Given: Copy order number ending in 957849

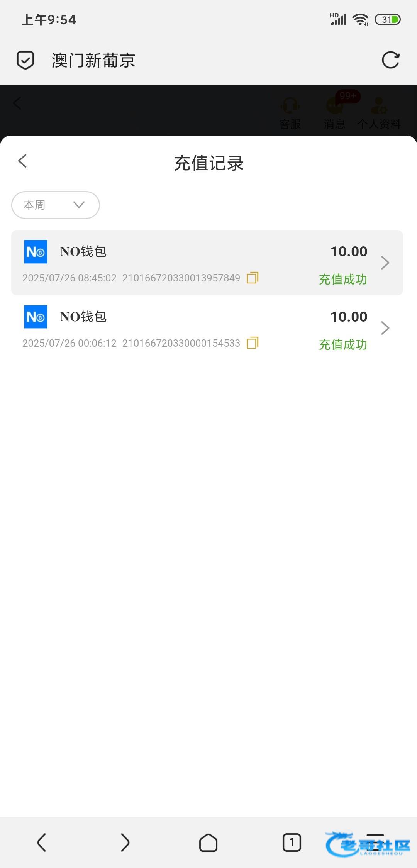Looking at the screenshot, I should coord(253,278).
